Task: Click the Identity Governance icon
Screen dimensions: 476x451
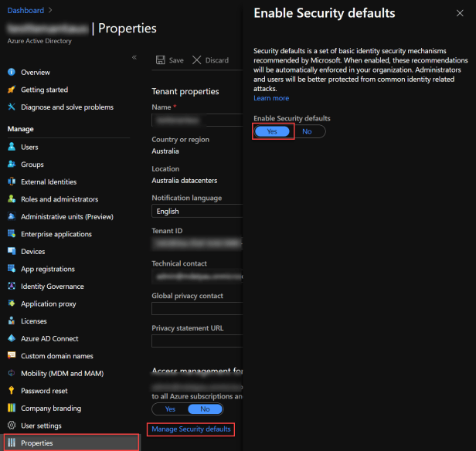Action: 12,286
